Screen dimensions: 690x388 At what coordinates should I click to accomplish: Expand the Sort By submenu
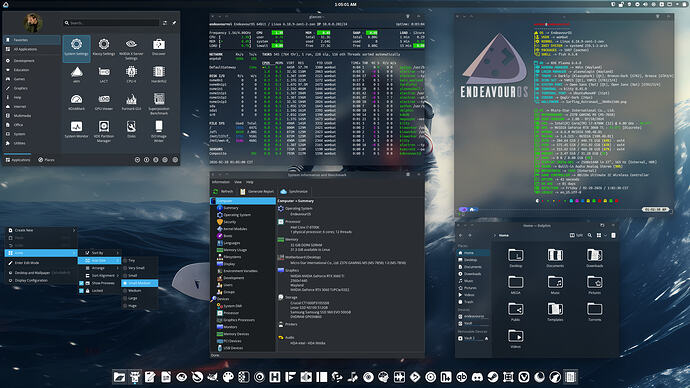pos(100,253)
